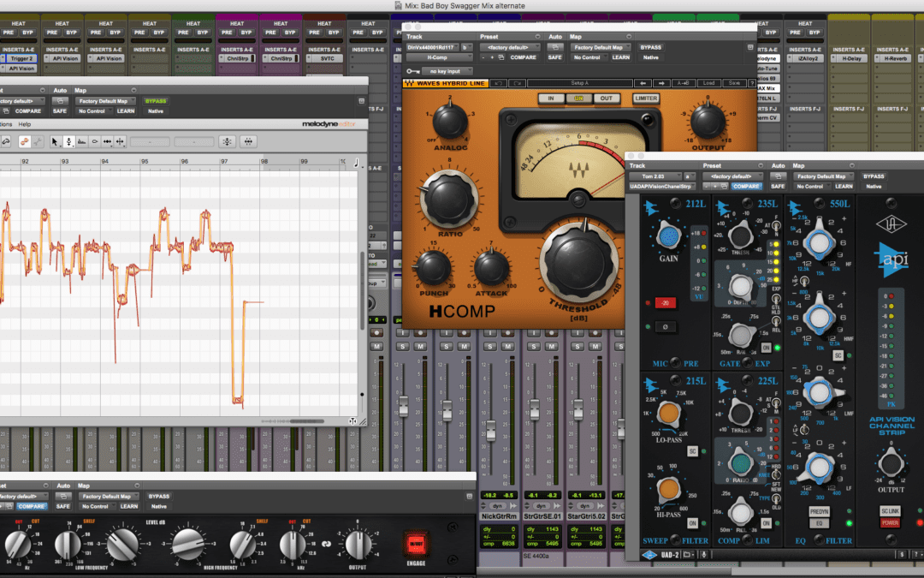Toggle the API channel strip POWER button
924x578 pixels.
point(890,523)
